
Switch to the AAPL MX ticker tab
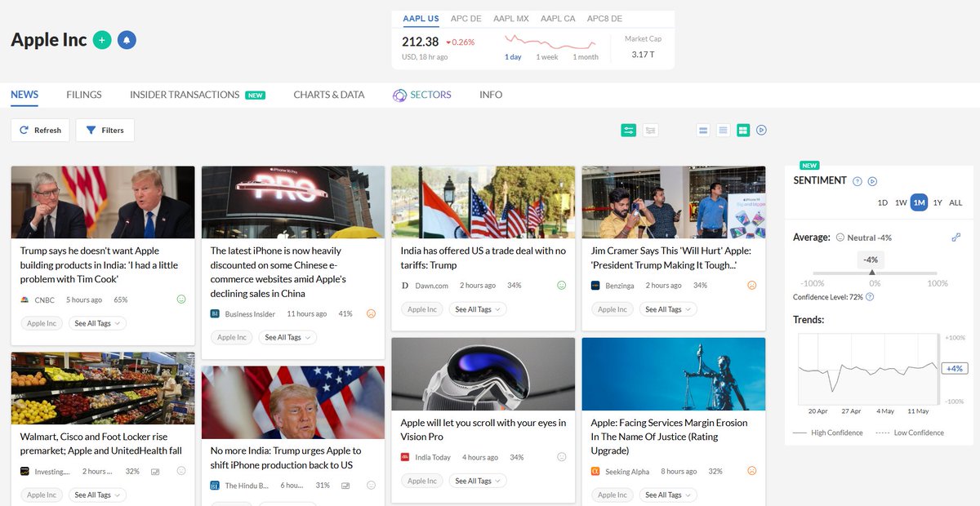511,19
